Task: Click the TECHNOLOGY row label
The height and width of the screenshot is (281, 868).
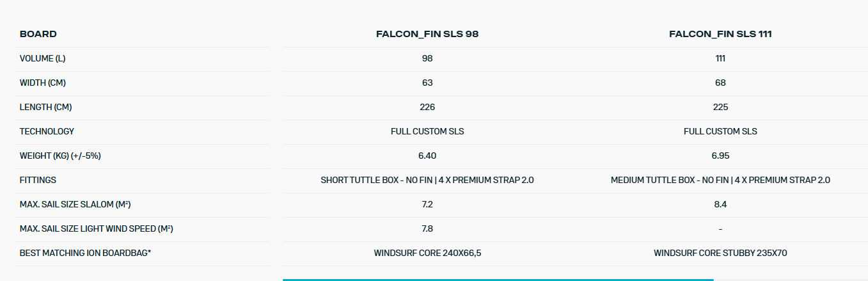Action: click(47, 132)
